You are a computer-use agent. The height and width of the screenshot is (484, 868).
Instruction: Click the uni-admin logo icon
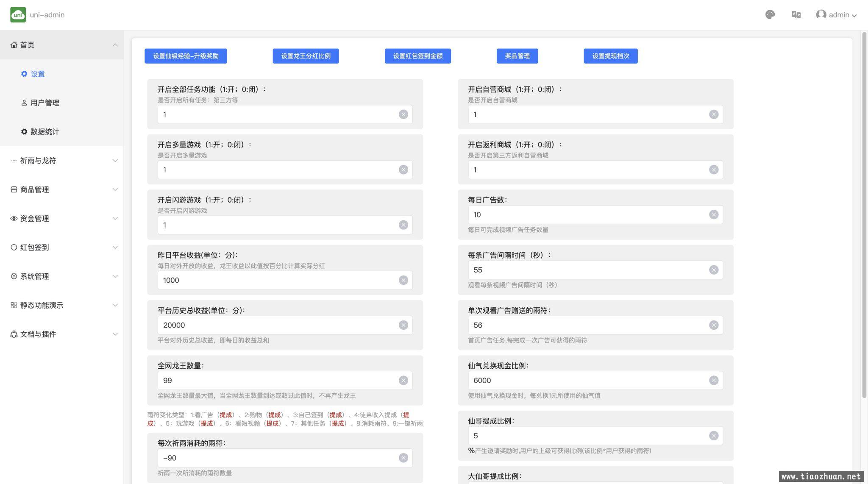click(x=18, y=15)
